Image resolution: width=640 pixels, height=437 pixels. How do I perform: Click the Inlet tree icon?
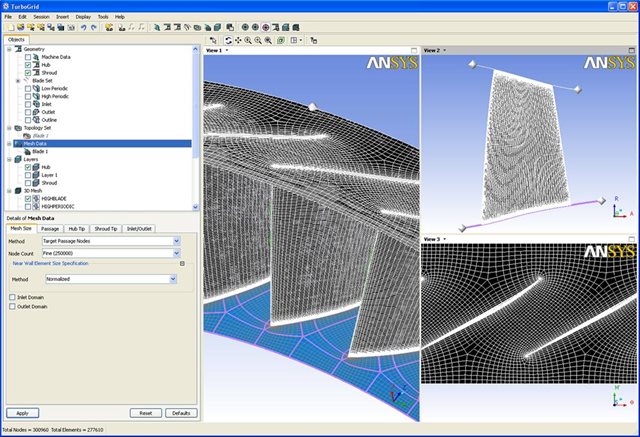(x=36, y=104)
